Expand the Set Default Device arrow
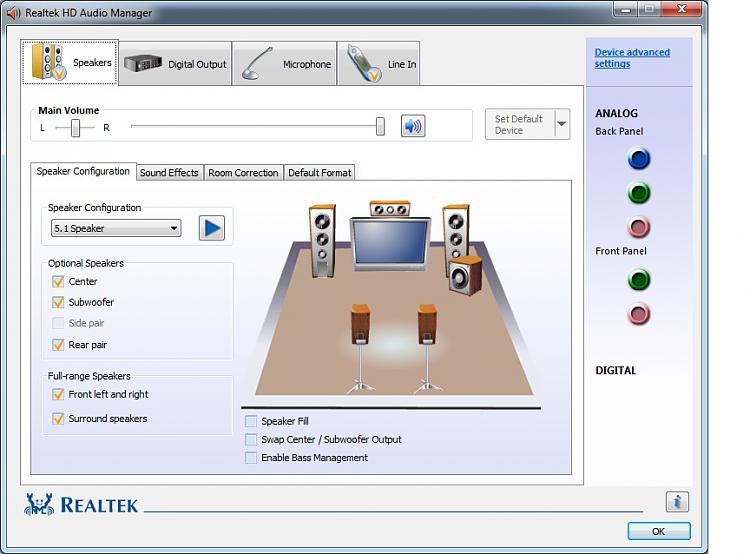The height and width of the screenshot is (554, 750). tap(562, 124)
